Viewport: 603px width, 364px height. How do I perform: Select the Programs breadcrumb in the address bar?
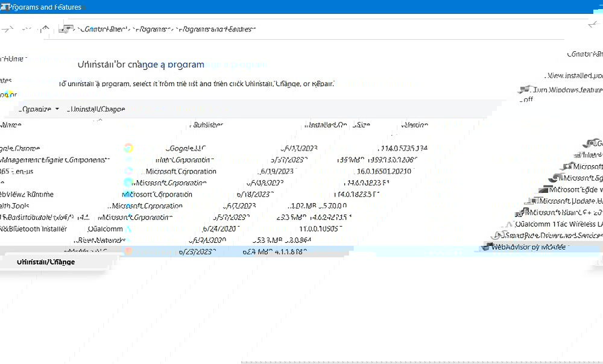[x=154, y=29]
